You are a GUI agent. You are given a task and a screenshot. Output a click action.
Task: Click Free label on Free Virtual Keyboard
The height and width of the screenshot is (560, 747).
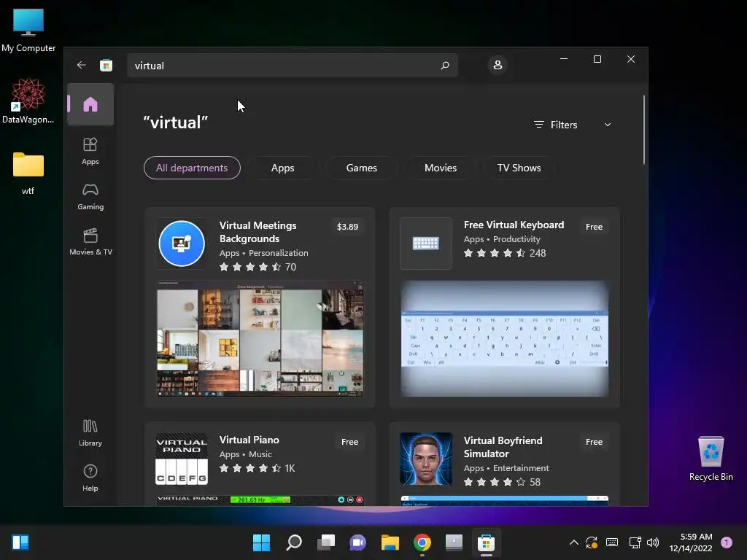coord(594,227)
